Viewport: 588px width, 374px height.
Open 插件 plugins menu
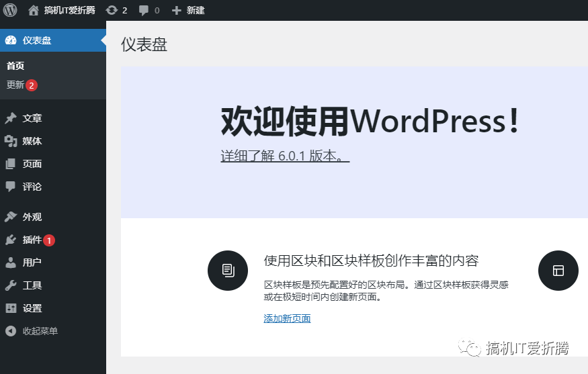point(32,240)
